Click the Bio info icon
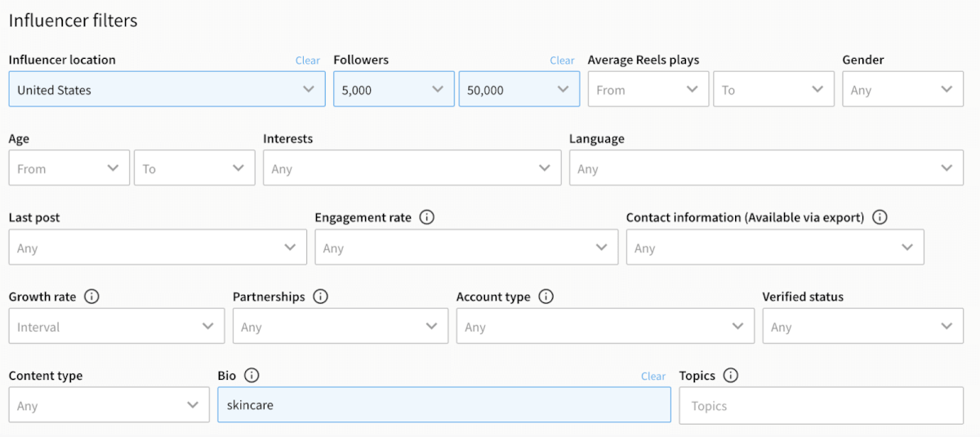The width and height of the screenshot is (980, 437). 252,376
